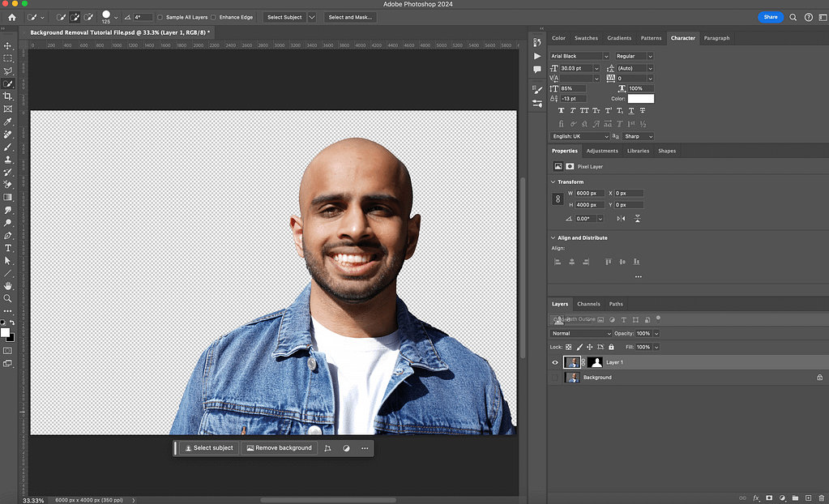Image resolution: width=829 pixels, height=504 pixels.
Task: Collapse the Transform section
Action: tap(553, 182)
